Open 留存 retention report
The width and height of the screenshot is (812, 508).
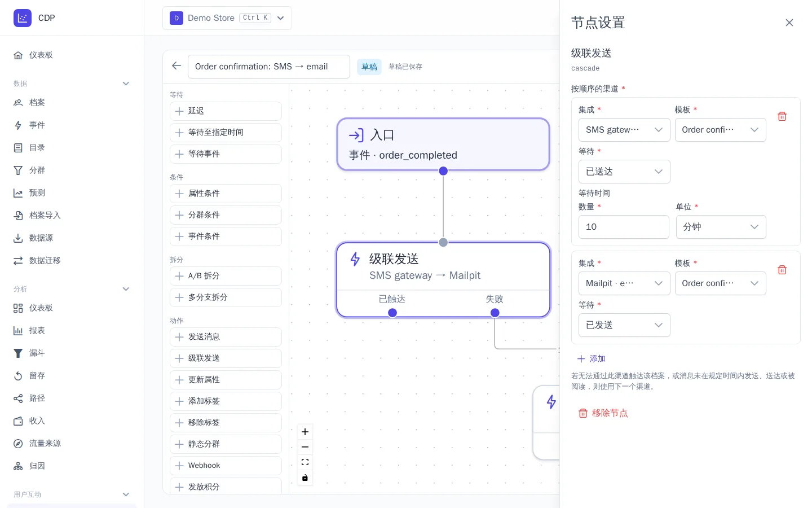pos(72,376)
